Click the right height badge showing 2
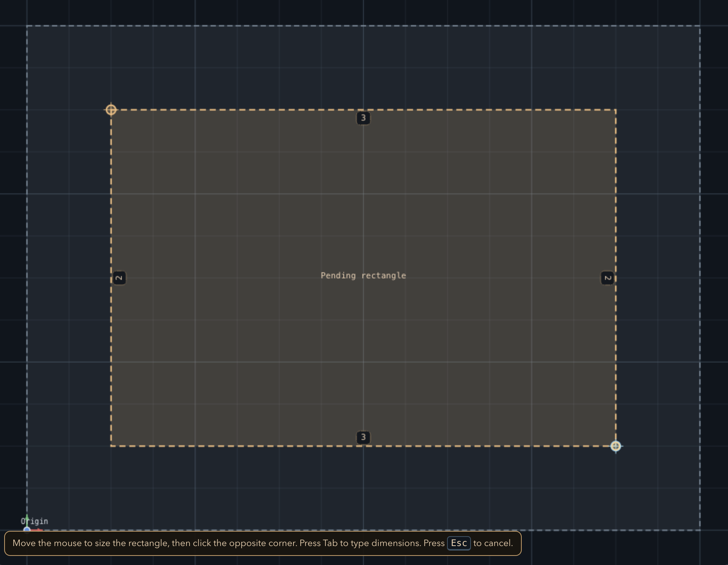728x565 pixels. (607, 278)
